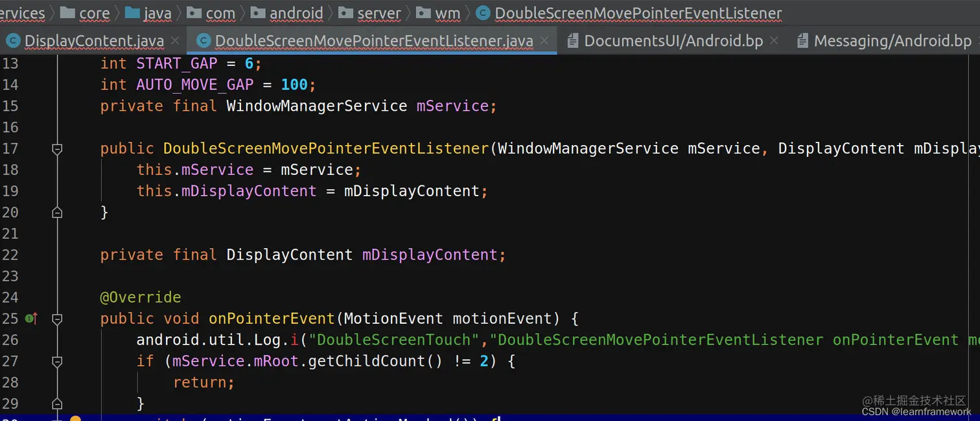Click the fold end marker on line 20
The image size is (980, 421).
tap(57, 212)
